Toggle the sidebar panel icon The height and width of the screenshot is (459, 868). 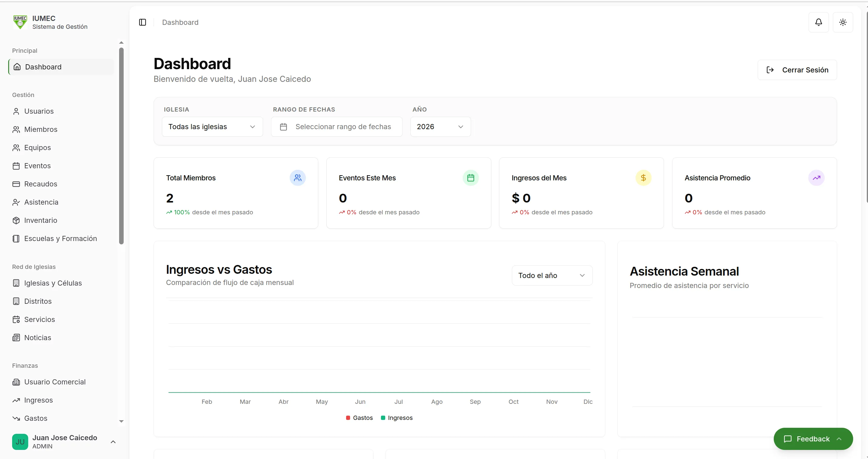click(142, 22)
